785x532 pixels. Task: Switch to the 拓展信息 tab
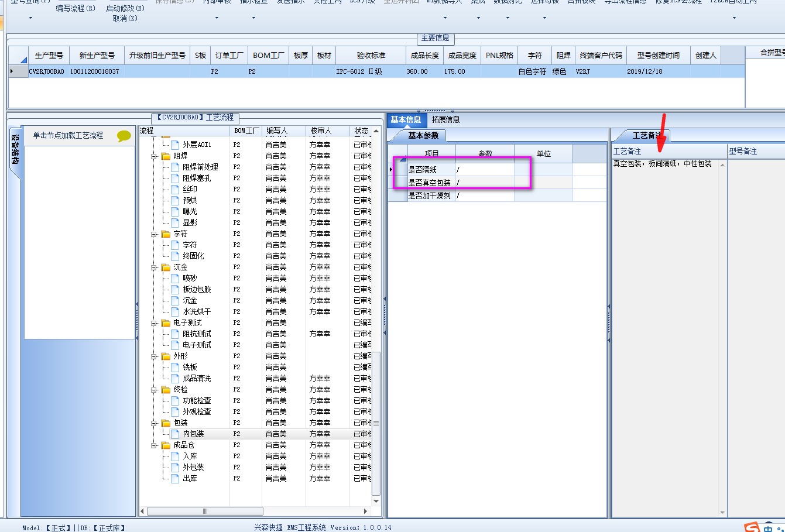pyautogui.click(x=445, y=119)
